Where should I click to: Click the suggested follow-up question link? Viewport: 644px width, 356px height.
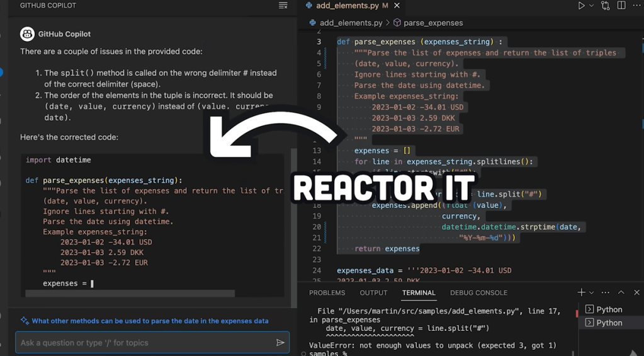[x=150, y=321]
